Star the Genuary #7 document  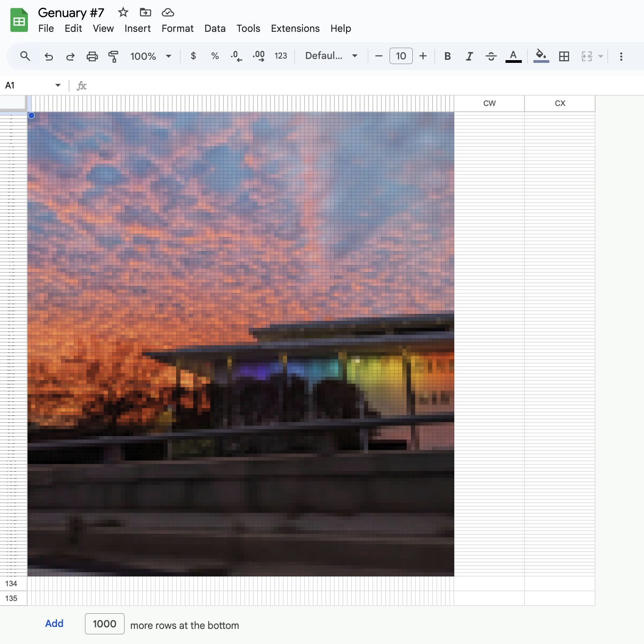[123, 12]
